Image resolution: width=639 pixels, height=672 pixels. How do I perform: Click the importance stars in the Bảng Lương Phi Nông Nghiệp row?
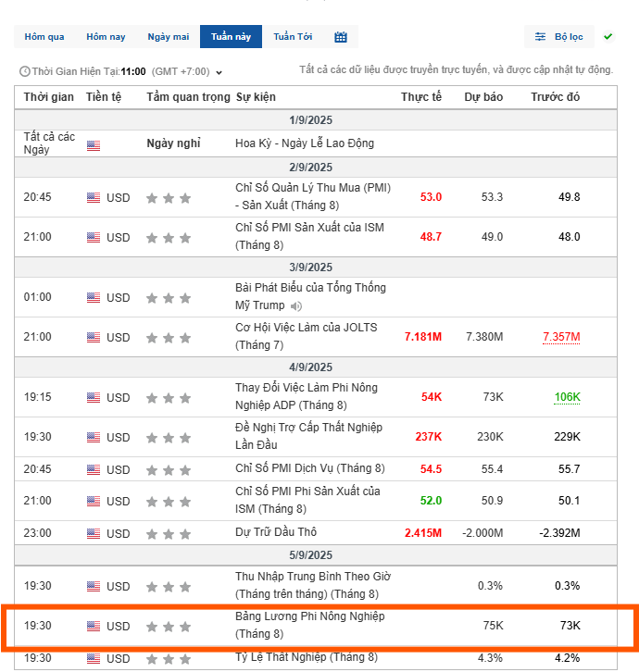click(x=169, y=627)
